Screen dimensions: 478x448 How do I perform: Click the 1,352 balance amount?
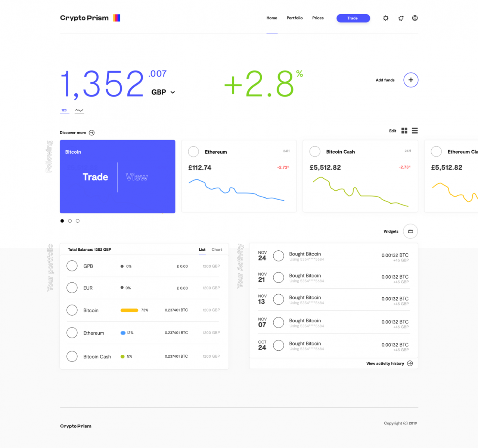102,84
